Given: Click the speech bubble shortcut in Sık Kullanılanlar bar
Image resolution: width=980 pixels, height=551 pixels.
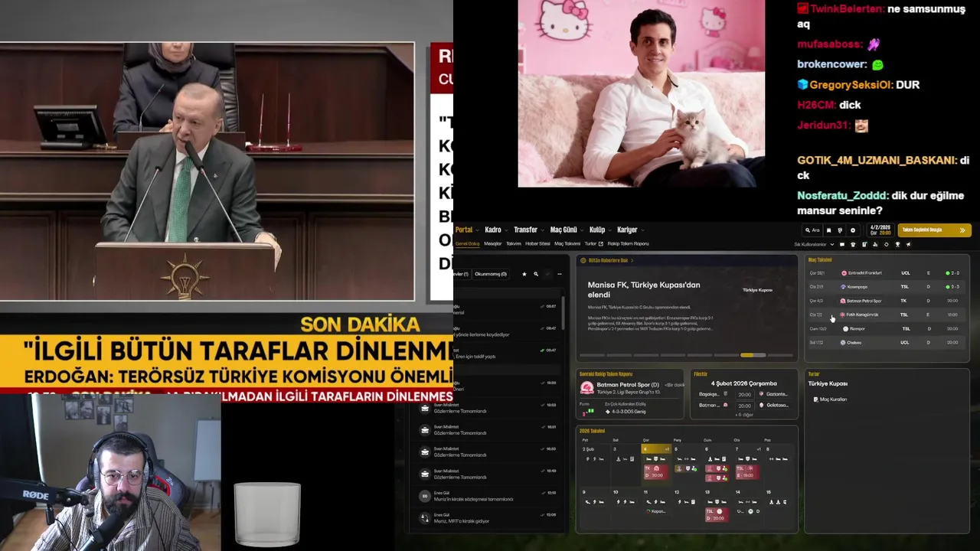Looking at the screenshot, I should coord(842,245).
